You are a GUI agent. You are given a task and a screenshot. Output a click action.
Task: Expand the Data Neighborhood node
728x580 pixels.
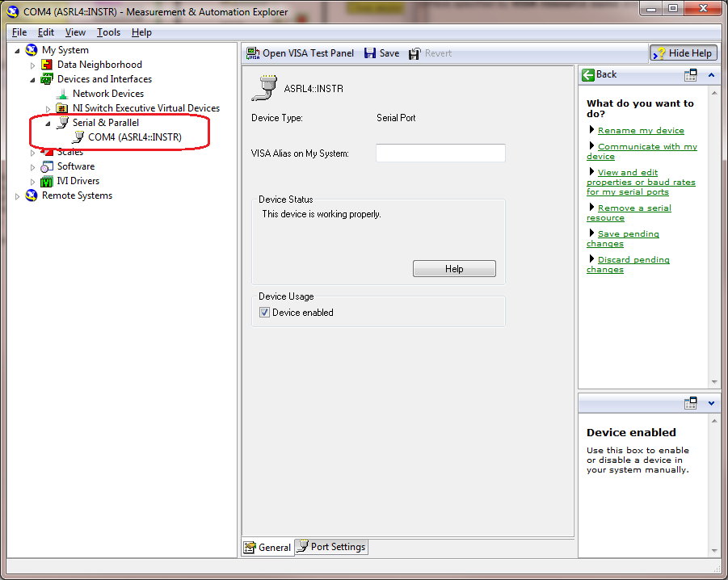(32, 65)
